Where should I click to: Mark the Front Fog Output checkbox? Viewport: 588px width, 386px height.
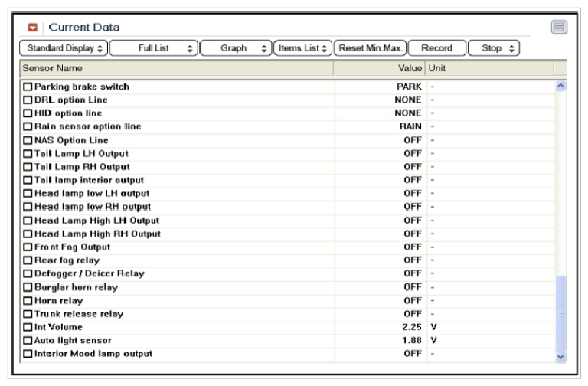click(x=28, y=247)
